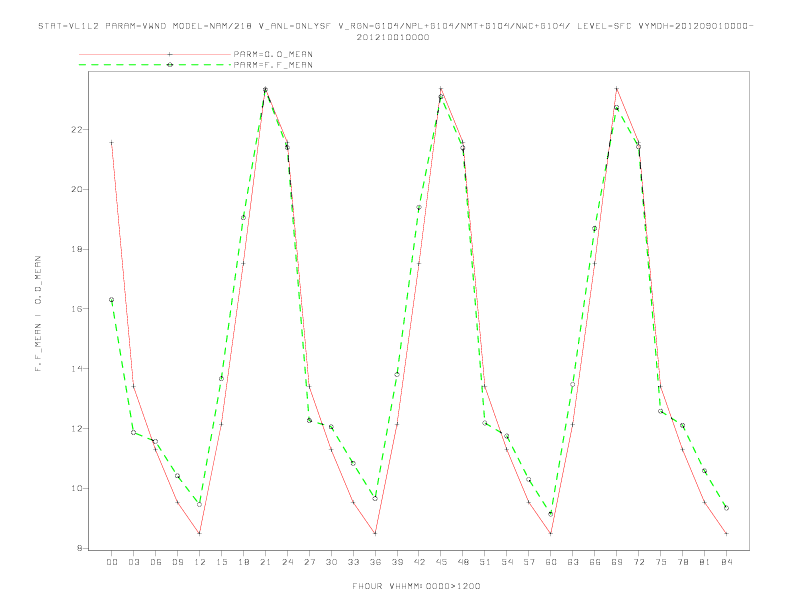The width and height of the screenshot is (792, 612).
Task: Click x-axis forecast hour label 12
Action: (x=200, y=562)
